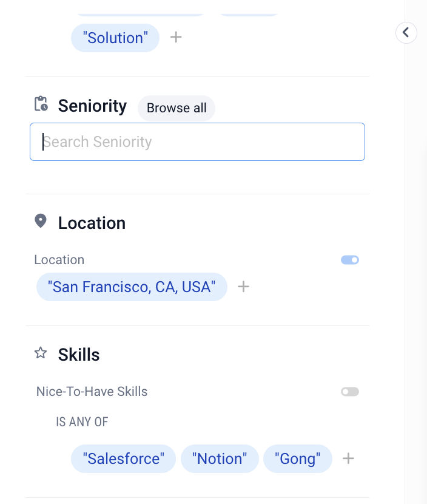The height and width of the screenshot is (504, 427).
Task: Collapse the side panel with the chevron
Action: click(406, 32)
